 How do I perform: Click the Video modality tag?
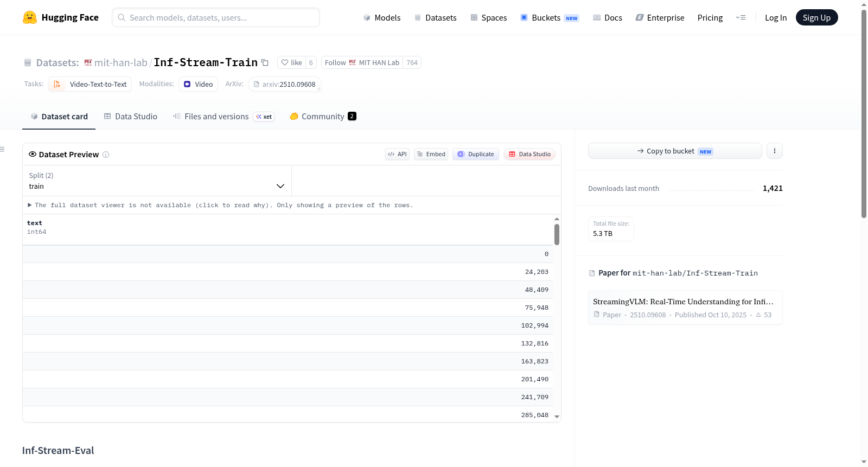[198, 84]
